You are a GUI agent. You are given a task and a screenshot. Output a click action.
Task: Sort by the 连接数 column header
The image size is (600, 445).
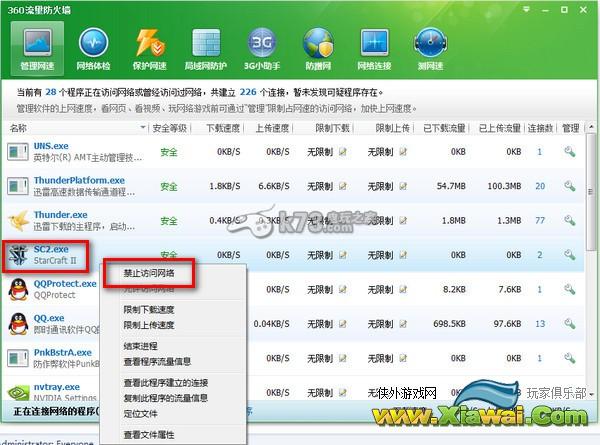(540, 128)
